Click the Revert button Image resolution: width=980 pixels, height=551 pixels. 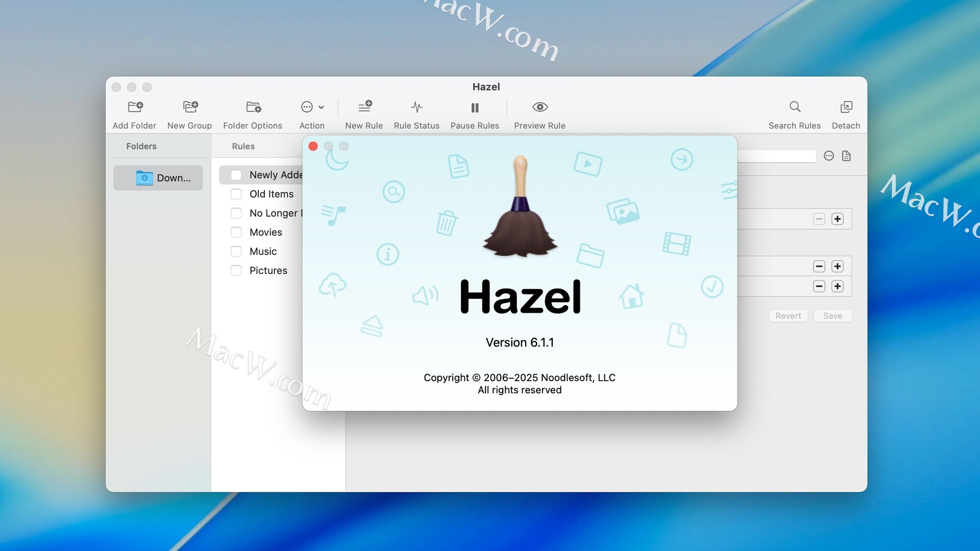point(788,316)
